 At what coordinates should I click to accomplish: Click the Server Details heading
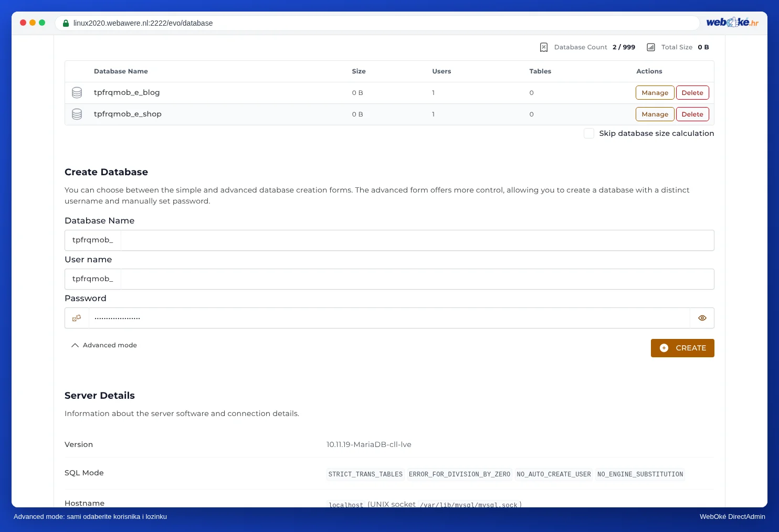click(x=100, y=396)
